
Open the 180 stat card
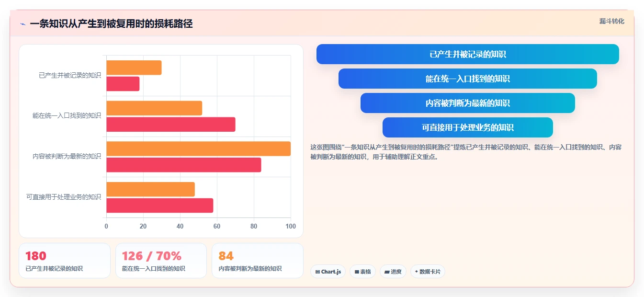65,261
